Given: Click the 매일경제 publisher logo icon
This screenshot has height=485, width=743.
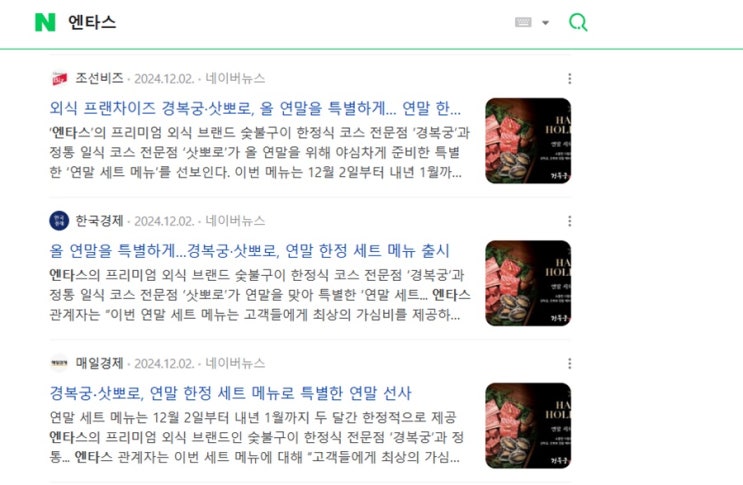Looking at the screenshot, I should click(x=59, y=363).
